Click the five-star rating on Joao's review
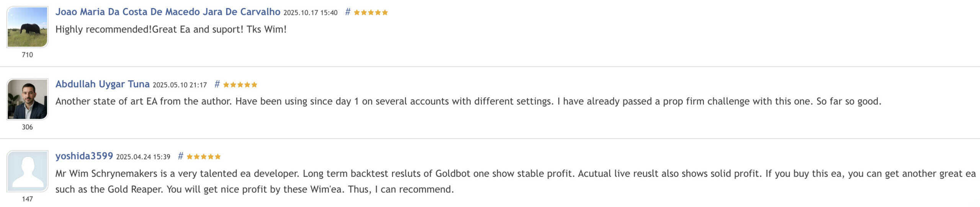Viewport: 980px width, 207px height. (x=371, y=12)
